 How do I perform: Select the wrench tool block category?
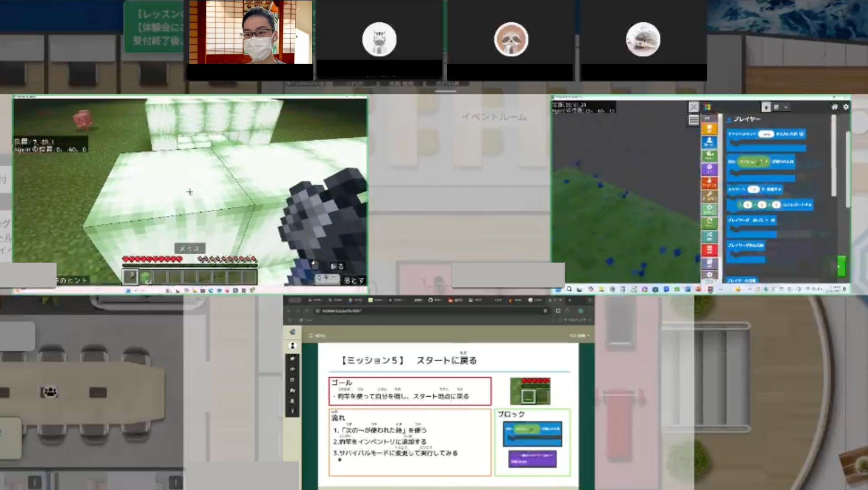[x=709, y=196]
